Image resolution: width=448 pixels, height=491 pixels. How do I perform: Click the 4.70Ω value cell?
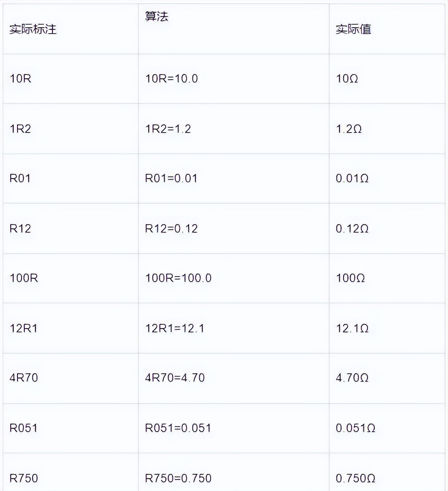[352, 378]
